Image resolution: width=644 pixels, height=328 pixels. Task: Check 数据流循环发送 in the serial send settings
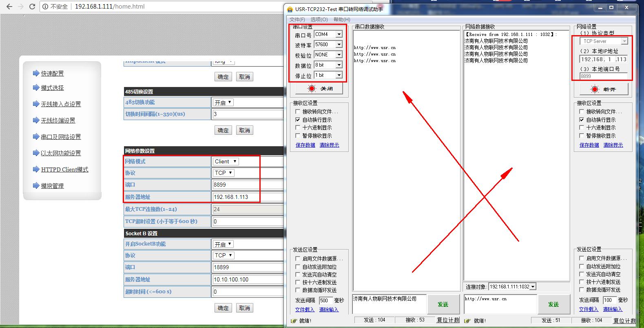click(x=298, y=290)
